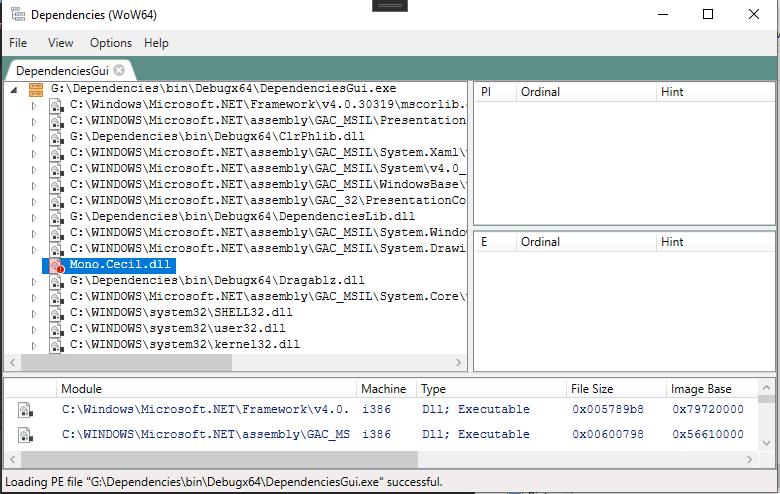780x494 pixels.
Task: Click up arrow of module list scrollbar
Action: (x=766, y=387)
